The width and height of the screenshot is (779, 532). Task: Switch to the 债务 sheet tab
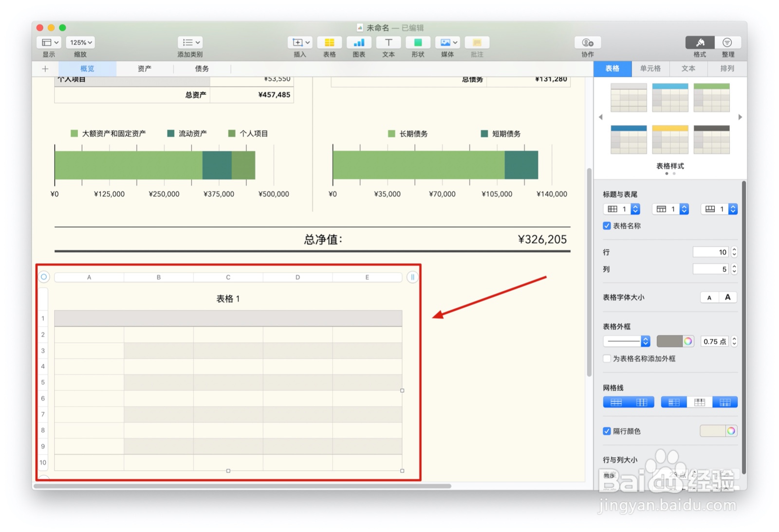click(202, 69)
